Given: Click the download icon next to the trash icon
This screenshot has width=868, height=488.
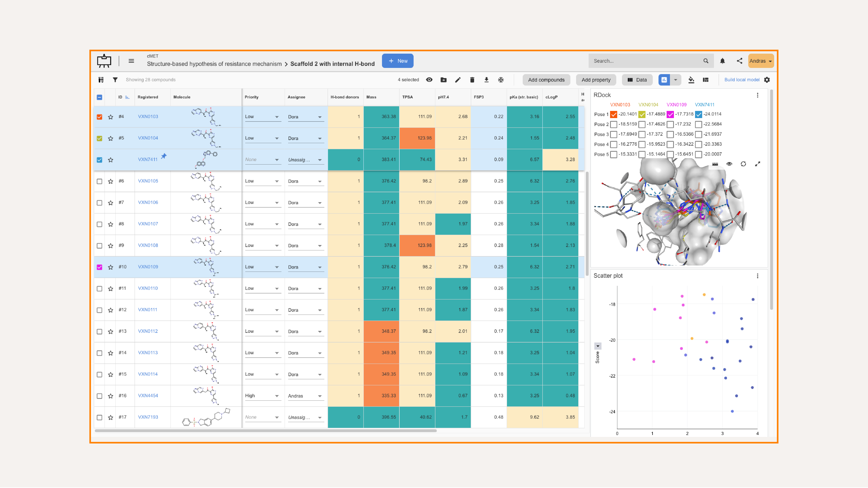Looking at the screenshot, I should point(486,80).
